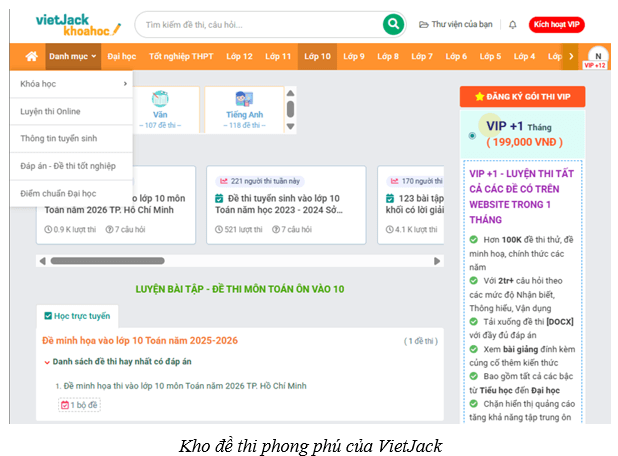Click the VIP +12 badge under avatar
Screen dimensions: 618x456
595,65
